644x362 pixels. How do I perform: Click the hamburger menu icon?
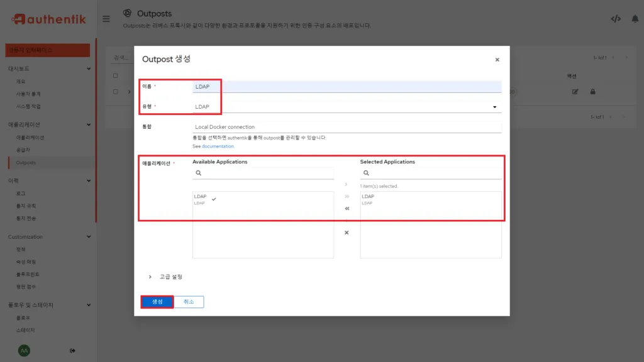pos(106,18)
